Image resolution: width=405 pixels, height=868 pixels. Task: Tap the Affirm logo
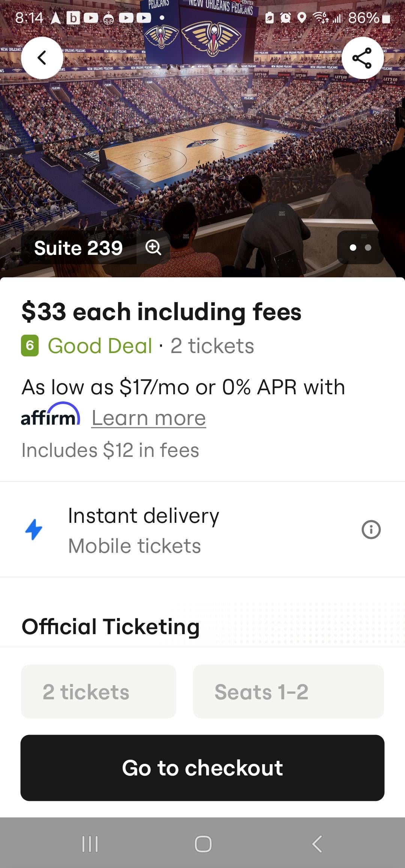pos(50,415)
